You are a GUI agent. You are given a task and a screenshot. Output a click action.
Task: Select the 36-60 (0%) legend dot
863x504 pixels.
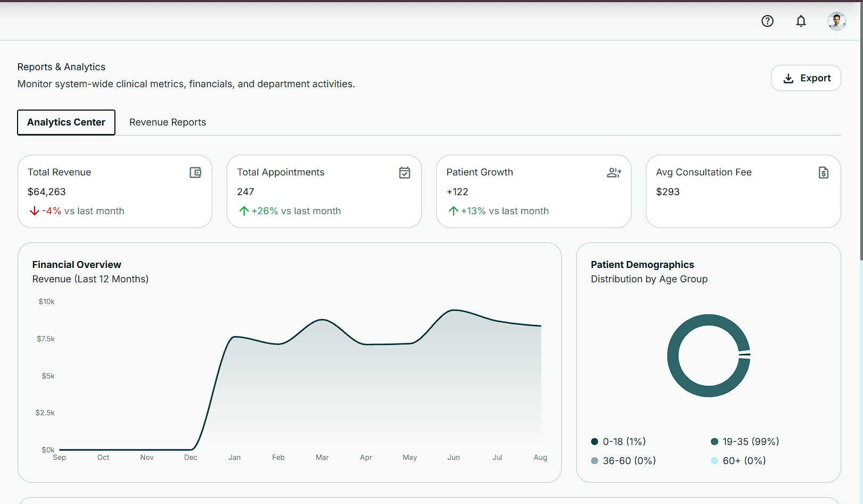(x=594, y=461)
